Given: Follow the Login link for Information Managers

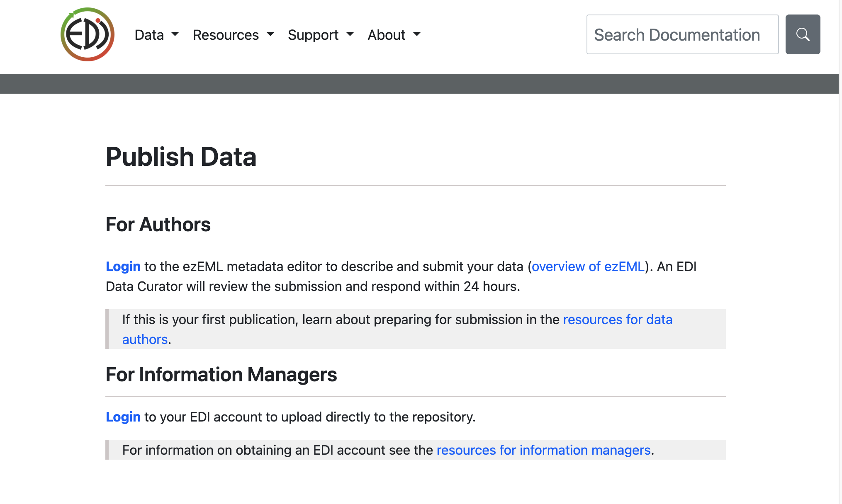Looking at the screenshot, I should pos(123,417).
